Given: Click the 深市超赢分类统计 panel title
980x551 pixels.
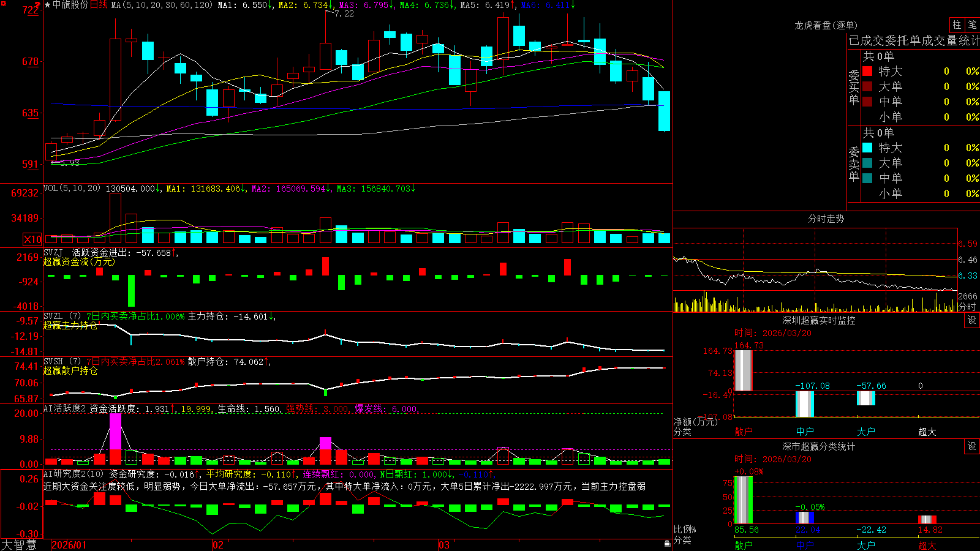Looking at the screenshot, I should pyautogui.click(x=818, y=446).
